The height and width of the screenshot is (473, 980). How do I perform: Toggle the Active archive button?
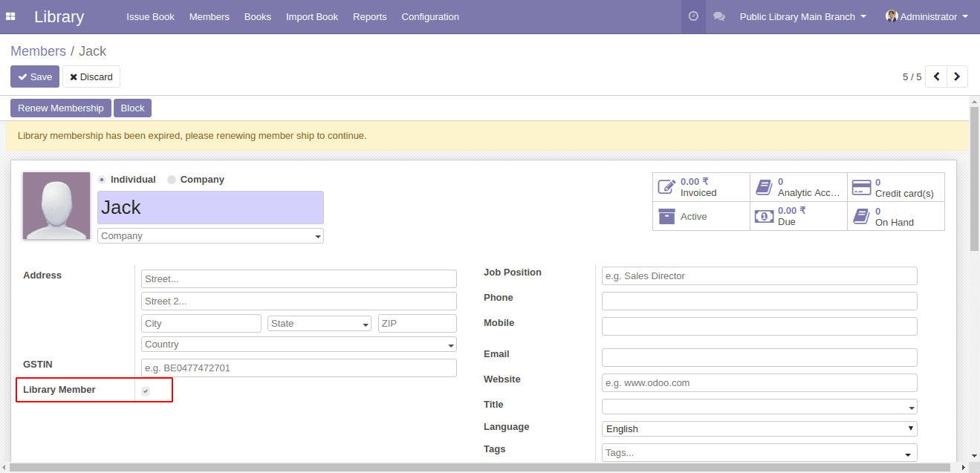701,216
